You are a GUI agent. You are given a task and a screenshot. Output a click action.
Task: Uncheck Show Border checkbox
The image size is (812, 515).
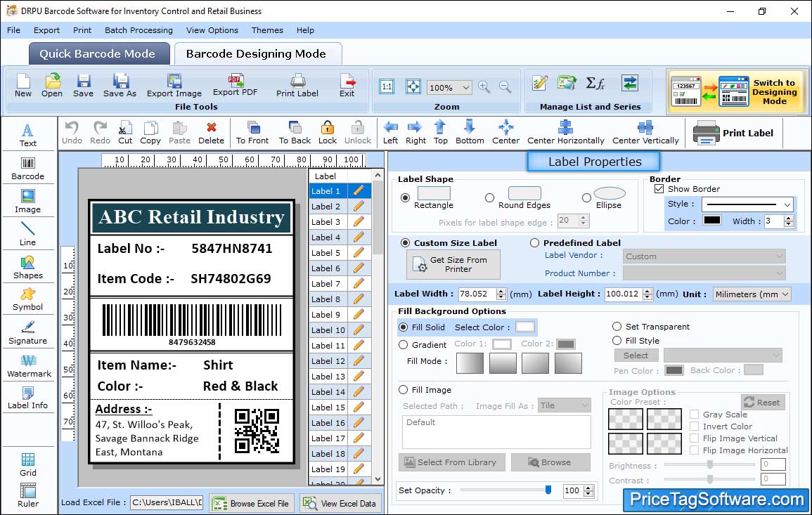tap(659, 189)
